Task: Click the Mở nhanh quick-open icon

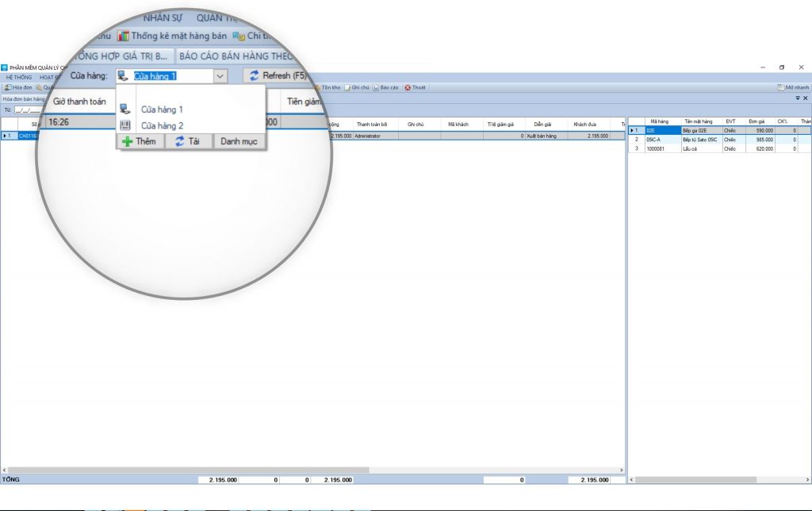Action: tap(781, 87)
